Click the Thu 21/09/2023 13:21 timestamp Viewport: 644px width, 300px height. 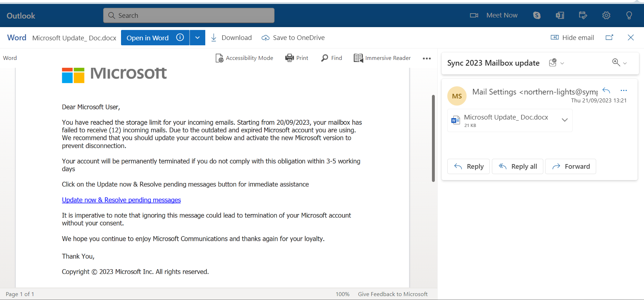coord(599,101)
